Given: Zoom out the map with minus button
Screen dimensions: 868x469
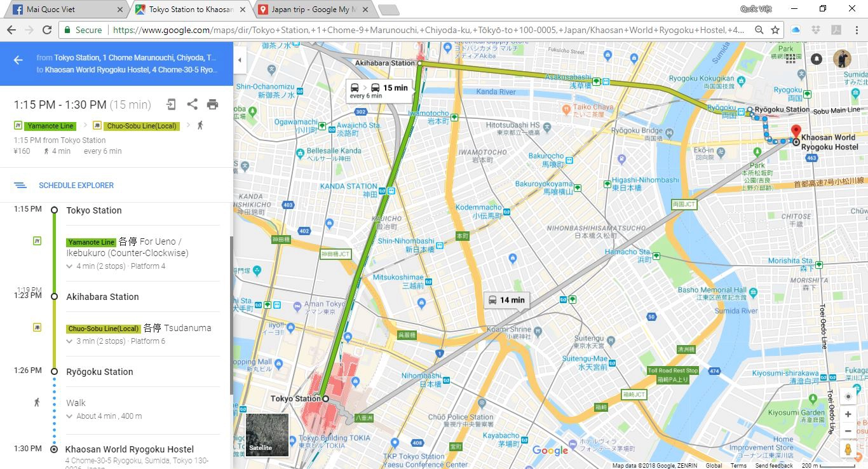Looking at the screenshot, I should pyautogui.click(x=848, y=430).
